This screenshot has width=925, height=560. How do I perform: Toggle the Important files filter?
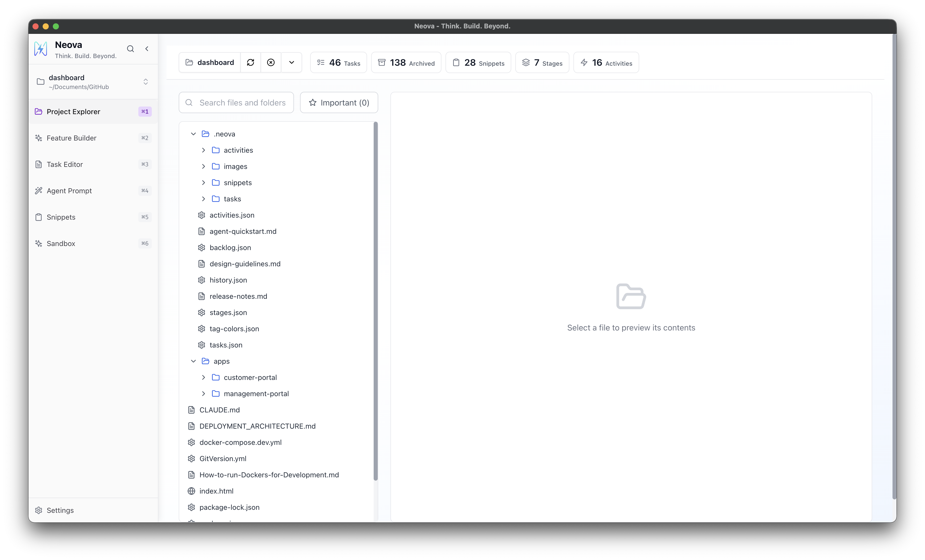pyautogui.click(x=339, y=102)
